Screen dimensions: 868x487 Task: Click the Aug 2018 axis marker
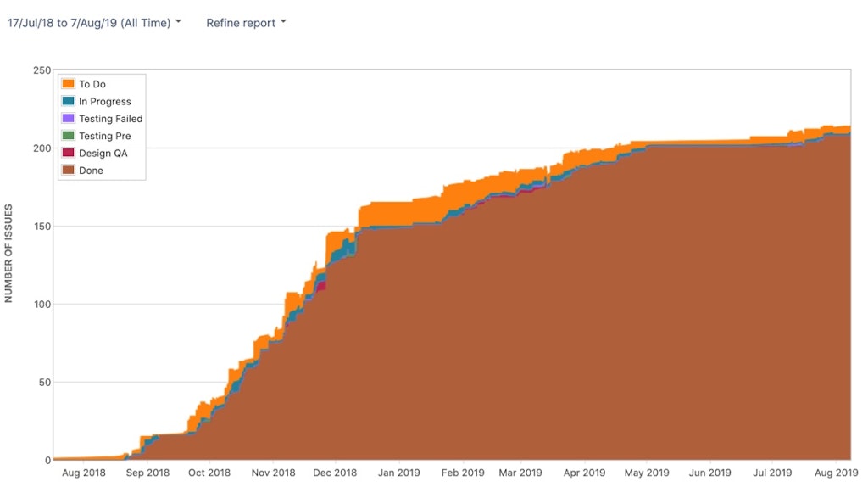click(x=84, y=473)
